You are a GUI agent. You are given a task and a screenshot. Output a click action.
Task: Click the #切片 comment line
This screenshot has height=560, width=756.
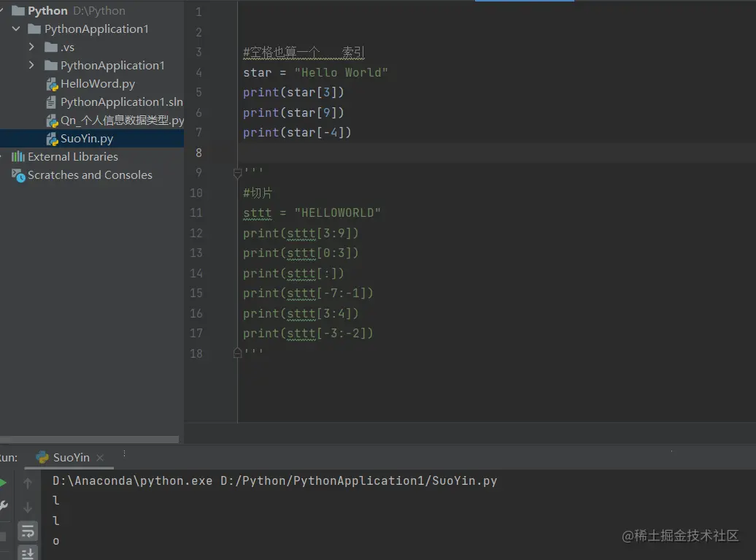pyautogui.click(x=258, y=193)
